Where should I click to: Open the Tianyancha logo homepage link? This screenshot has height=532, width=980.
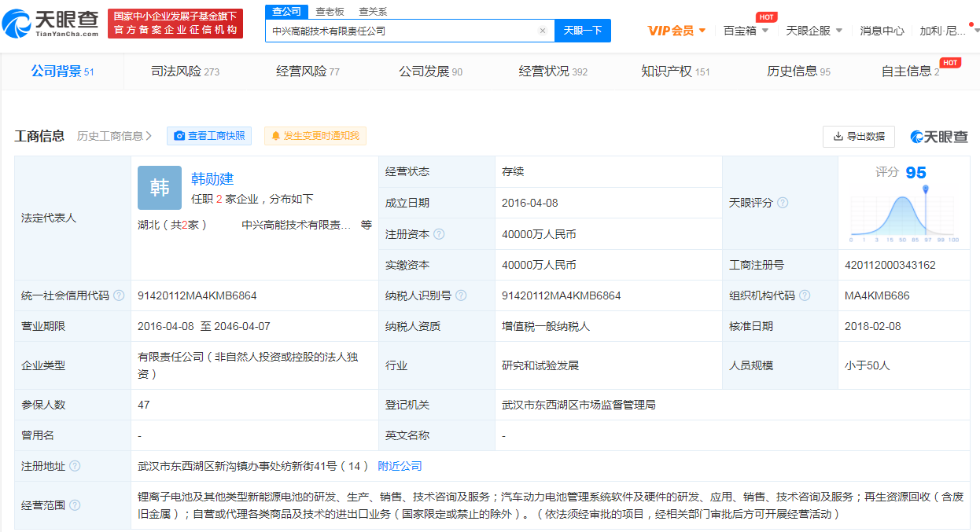tap(51, 23)
